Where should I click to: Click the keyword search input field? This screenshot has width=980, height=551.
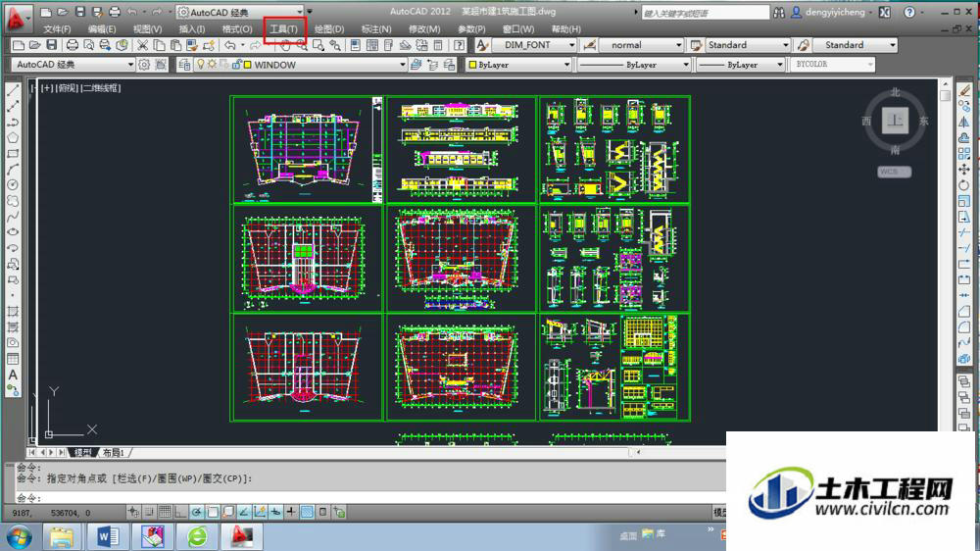click(x=705, y=13)
